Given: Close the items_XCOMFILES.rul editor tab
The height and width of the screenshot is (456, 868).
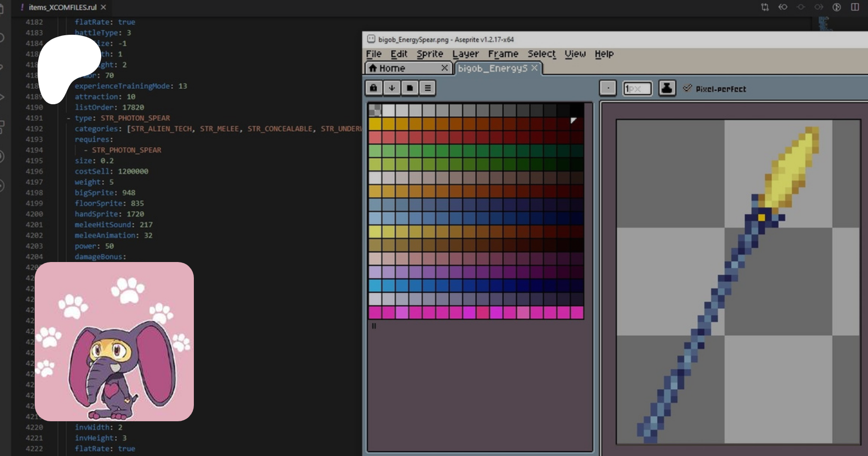Looking at the screenshot, I should [103, 7].
